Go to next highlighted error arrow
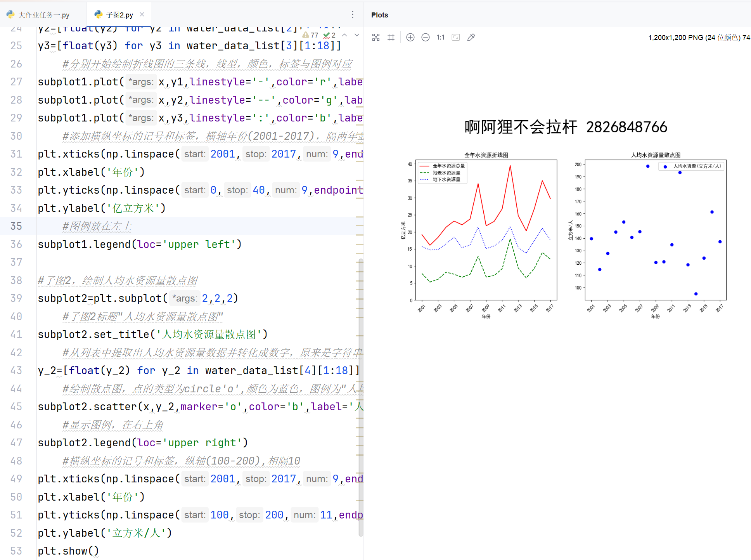This screenshot has width=751, height=560. point(357,35)
